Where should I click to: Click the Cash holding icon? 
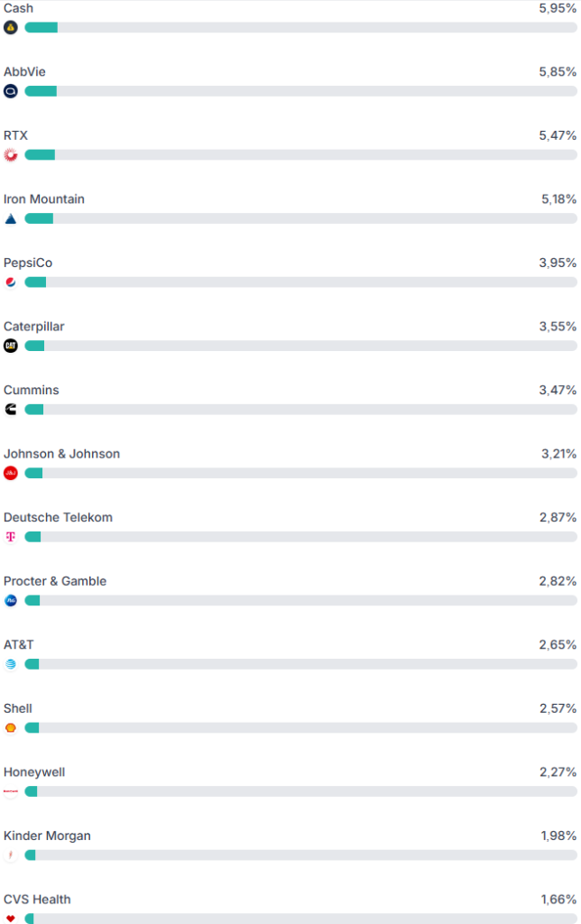coord(11,27)
